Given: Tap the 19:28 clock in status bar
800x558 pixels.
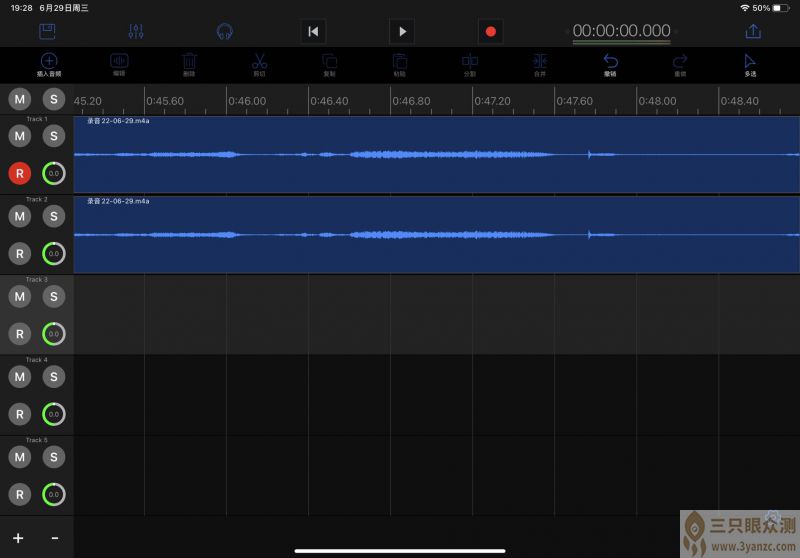Looking at the screenshot, I should (21, 8).
